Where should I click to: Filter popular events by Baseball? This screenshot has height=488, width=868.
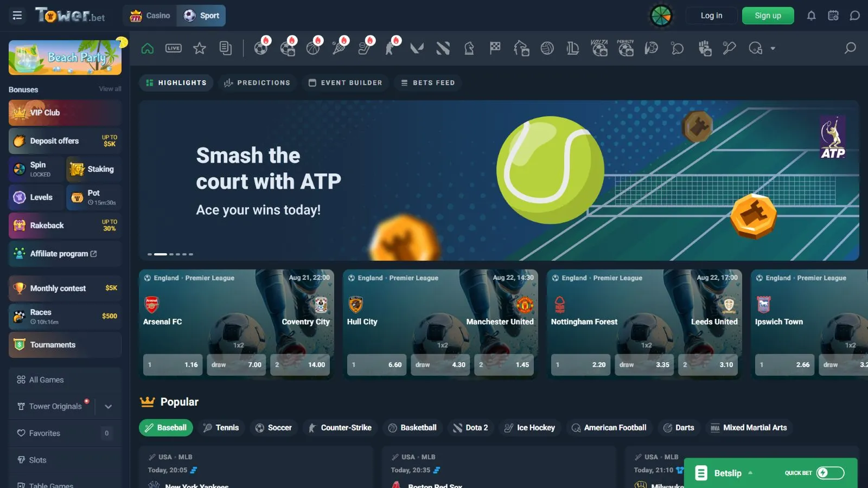tap(166, 428)
